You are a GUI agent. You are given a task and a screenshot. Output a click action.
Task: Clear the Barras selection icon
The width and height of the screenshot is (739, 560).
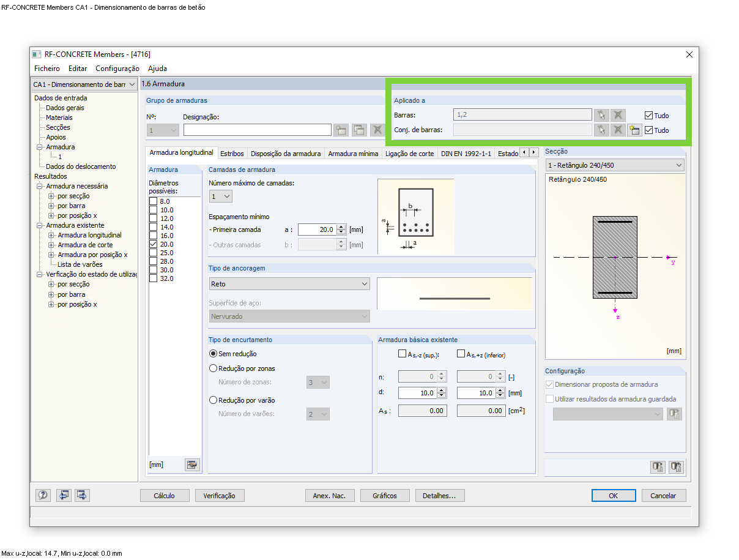[618, 115]
